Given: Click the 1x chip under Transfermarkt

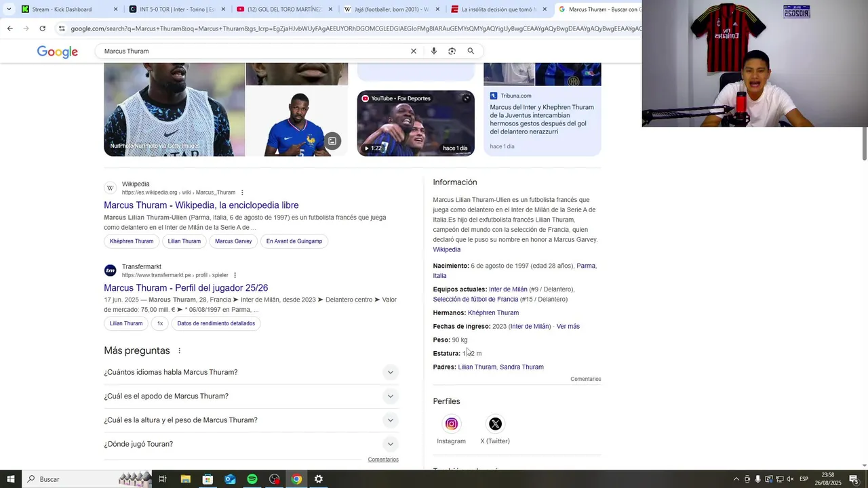Looking at the screenshot, I should click(160, 323).
